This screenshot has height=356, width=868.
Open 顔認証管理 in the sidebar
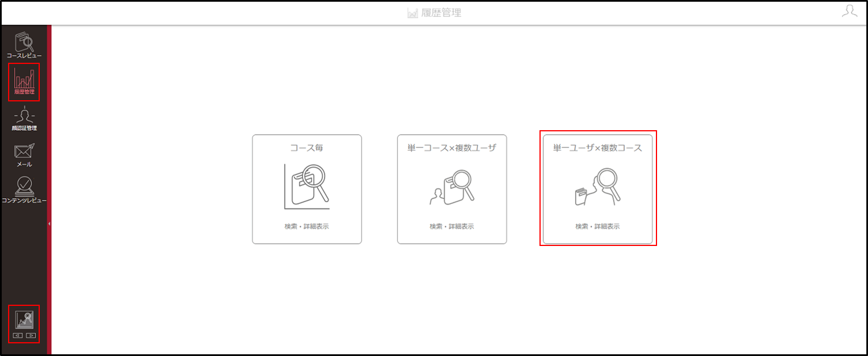coord(24,119)
